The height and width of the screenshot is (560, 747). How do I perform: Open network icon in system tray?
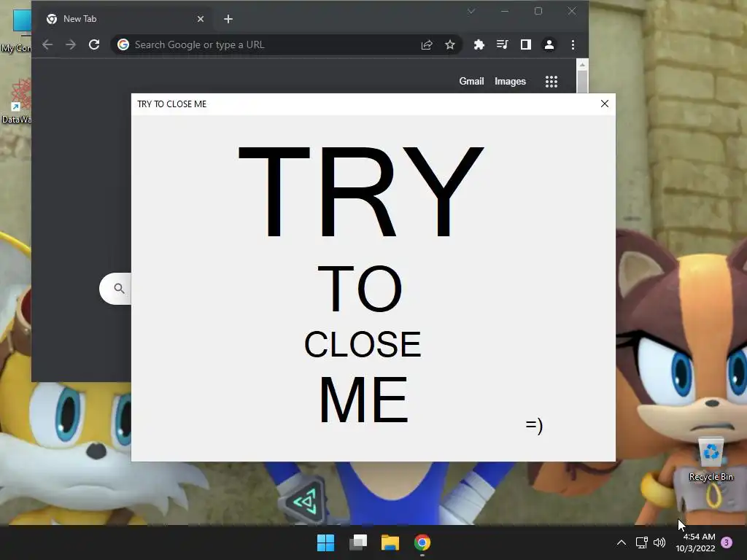tap(641, 542)
